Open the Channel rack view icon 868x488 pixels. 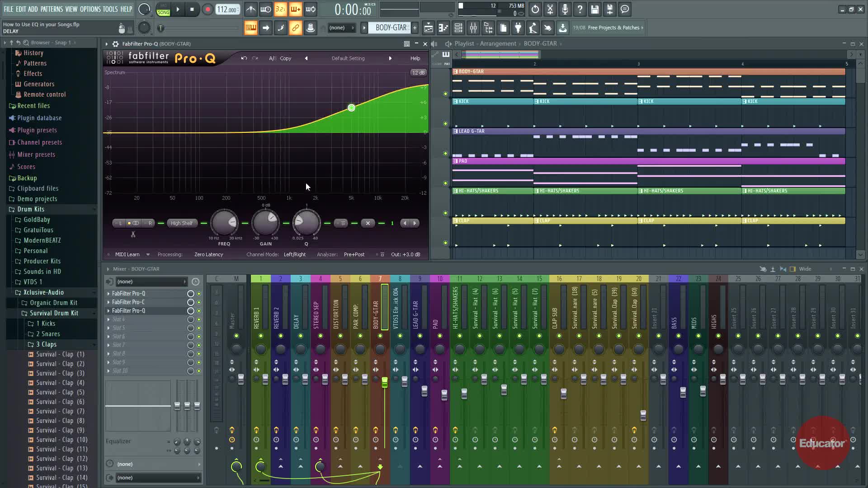pos(458,28)
